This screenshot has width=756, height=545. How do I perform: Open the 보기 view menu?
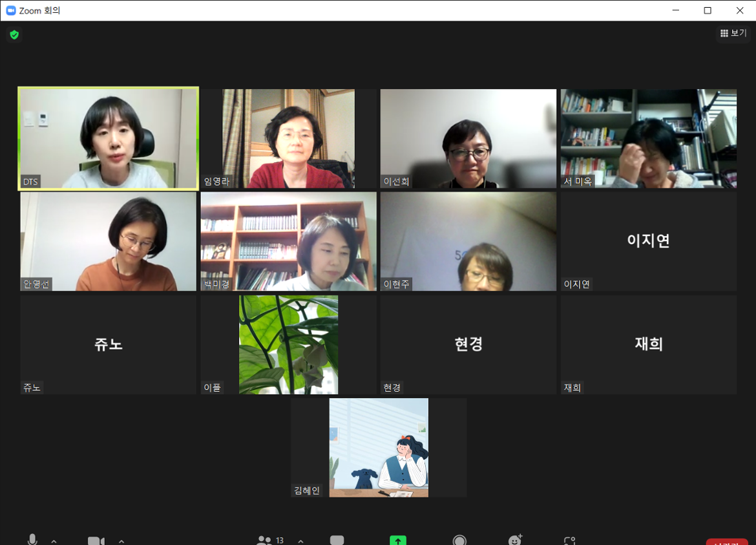(x=733, y=33)
